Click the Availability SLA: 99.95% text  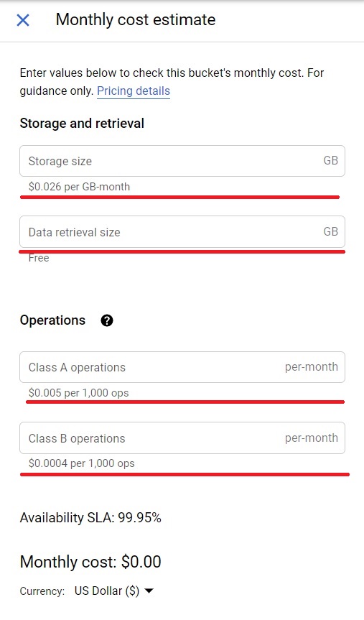coord(90,517)
